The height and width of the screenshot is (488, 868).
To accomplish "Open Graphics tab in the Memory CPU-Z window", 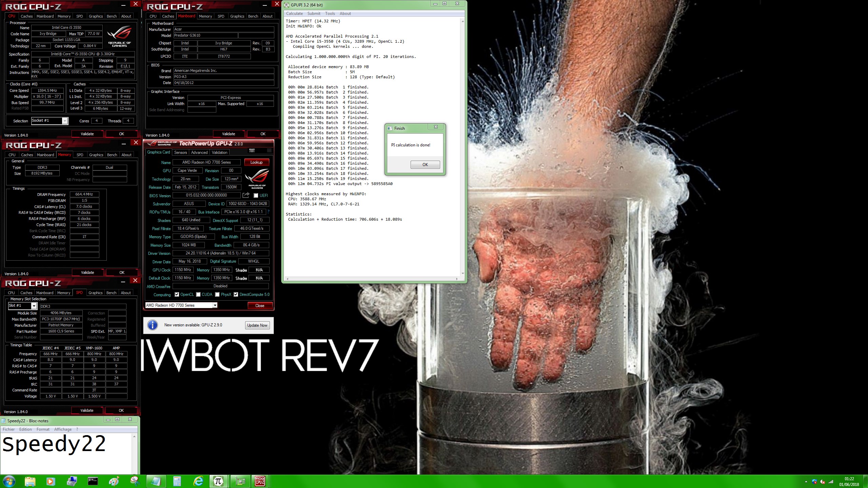I will (x=96, y=155).
